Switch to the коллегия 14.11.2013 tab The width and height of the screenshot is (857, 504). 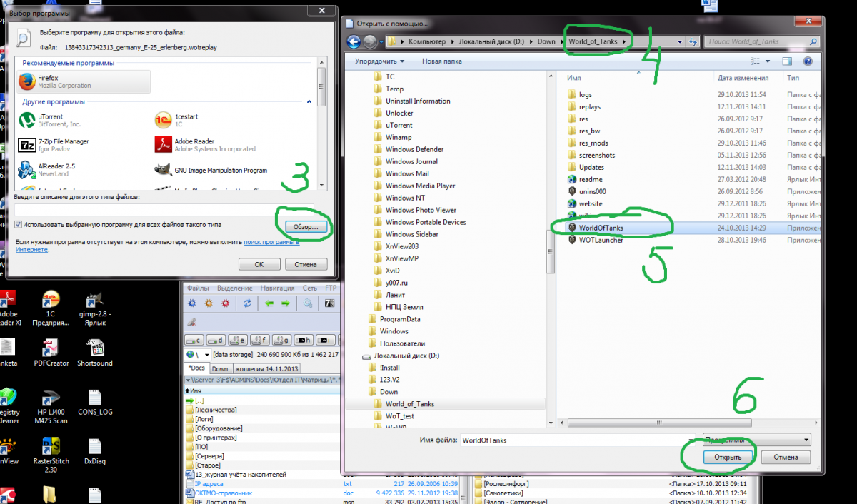pos(265,368)
